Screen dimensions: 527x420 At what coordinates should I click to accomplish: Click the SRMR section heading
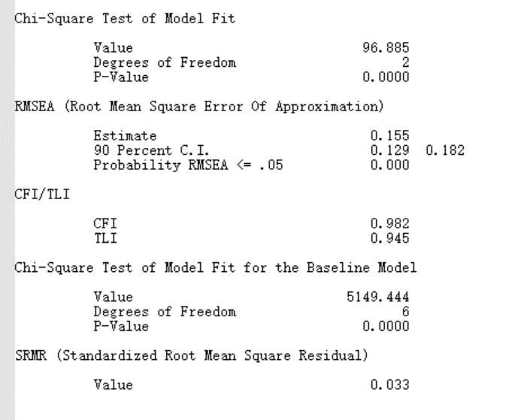click(192, 355)
